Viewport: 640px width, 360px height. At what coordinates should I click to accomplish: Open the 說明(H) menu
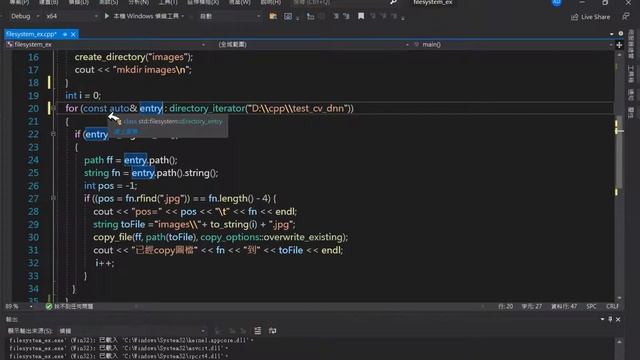(x=271, y=2)
